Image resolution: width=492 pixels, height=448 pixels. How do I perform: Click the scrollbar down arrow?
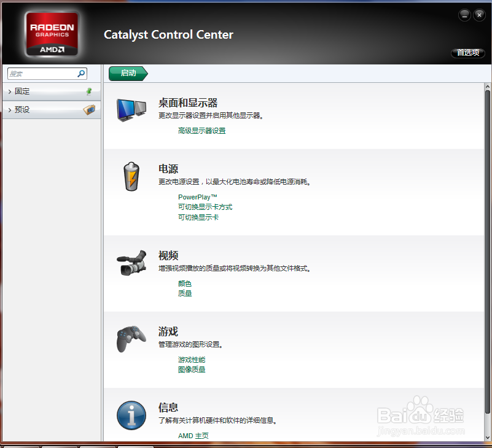click(487, 438)
